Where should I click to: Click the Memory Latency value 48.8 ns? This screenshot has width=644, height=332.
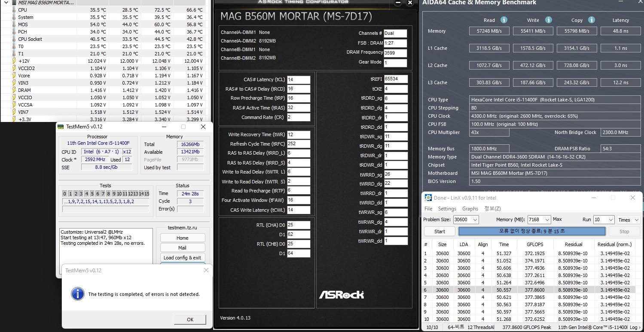coord(620,31)
